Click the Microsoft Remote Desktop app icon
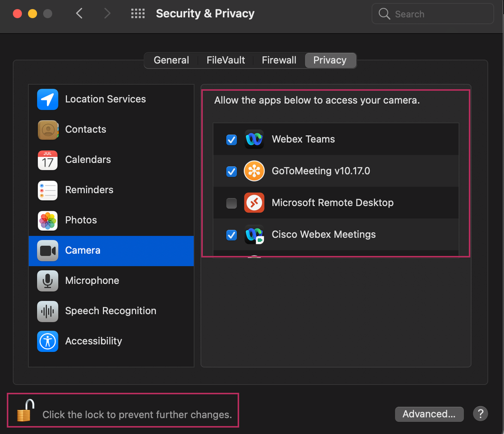 pyautogui.click(x=254, y=203)
